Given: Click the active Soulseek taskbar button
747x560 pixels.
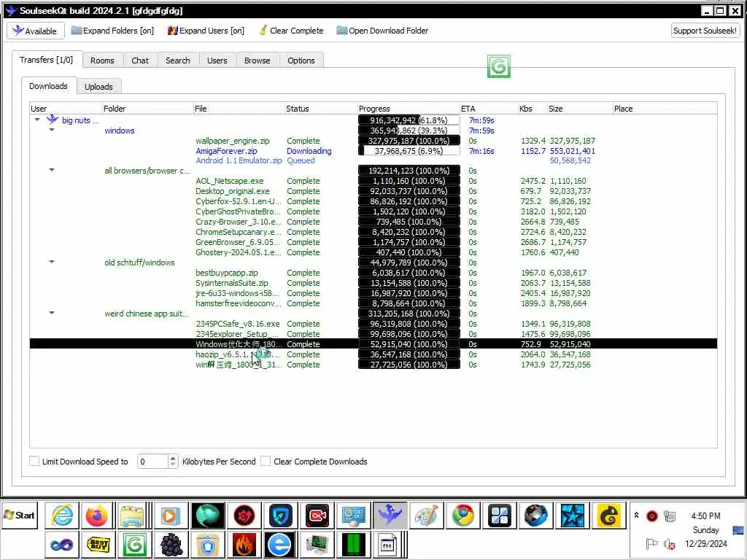Looking at the screenshot, I should point(390,516).
